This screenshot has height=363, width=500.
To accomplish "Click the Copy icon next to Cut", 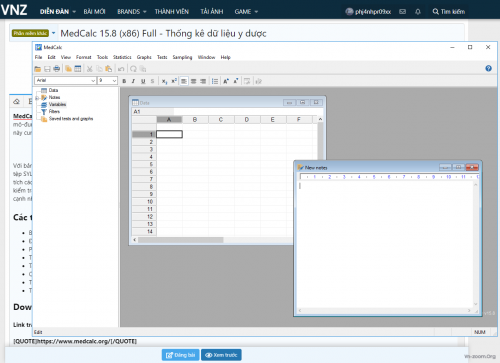I will pyautogui.click(x=99, y=69).
